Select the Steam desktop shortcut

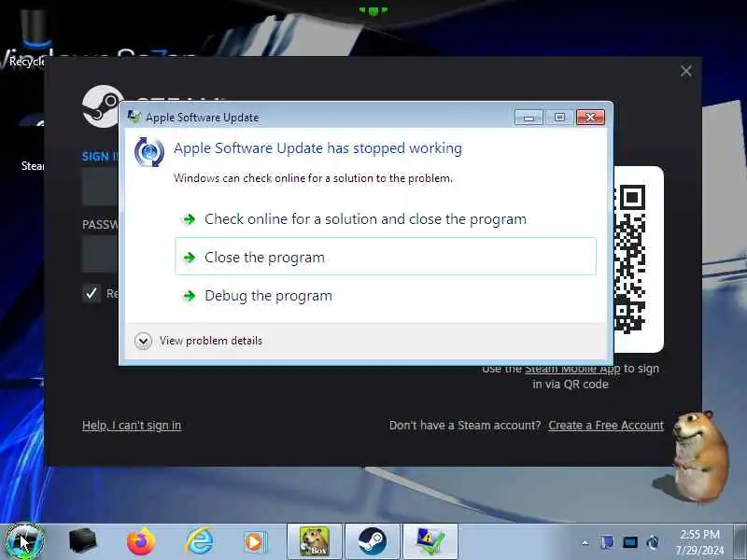coord(31,143)
